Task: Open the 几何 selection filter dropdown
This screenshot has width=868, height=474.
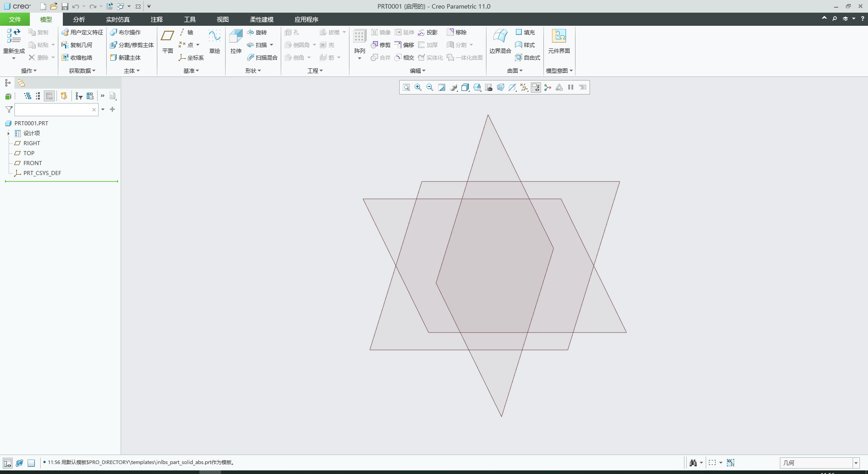Action: pos(857,463)
